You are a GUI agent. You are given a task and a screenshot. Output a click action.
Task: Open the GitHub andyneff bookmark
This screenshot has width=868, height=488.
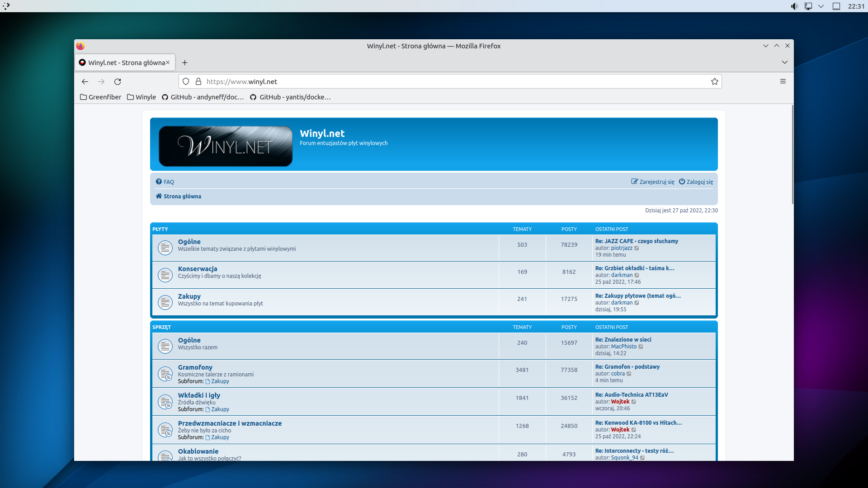[203, 97]
